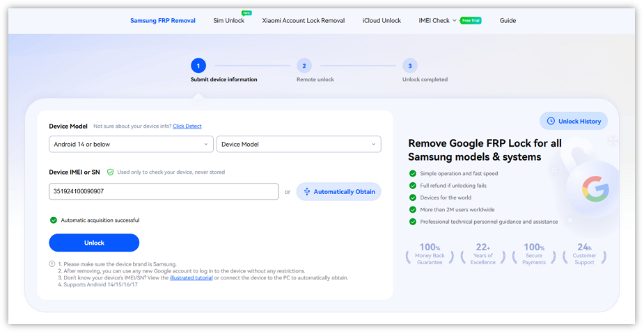This screenshot has height=333, width=644.
Task: Click the clock icon in Unlock History
Action: (551, 121)
